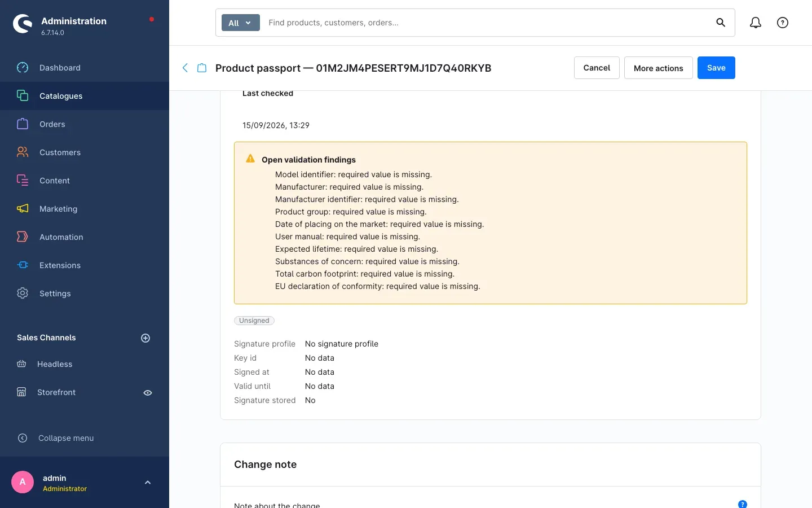This screenshot has height=508, width=812.
Task: Click the '15/09/2026, 13:29' last checked date
Action: (276, 125)
